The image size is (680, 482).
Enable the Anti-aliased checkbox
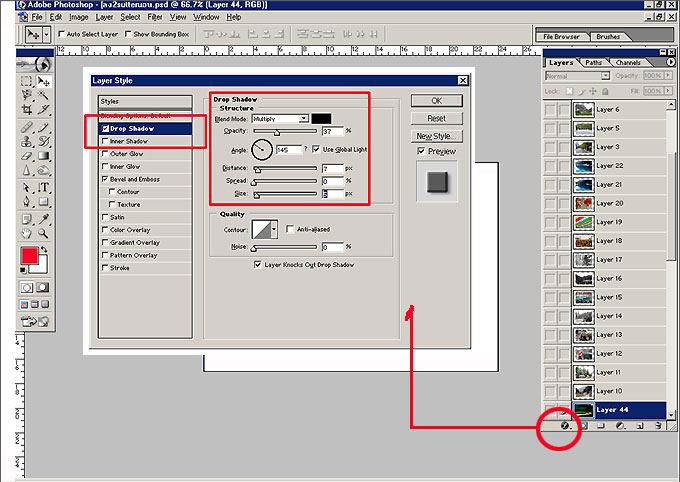tap(290, 229)
